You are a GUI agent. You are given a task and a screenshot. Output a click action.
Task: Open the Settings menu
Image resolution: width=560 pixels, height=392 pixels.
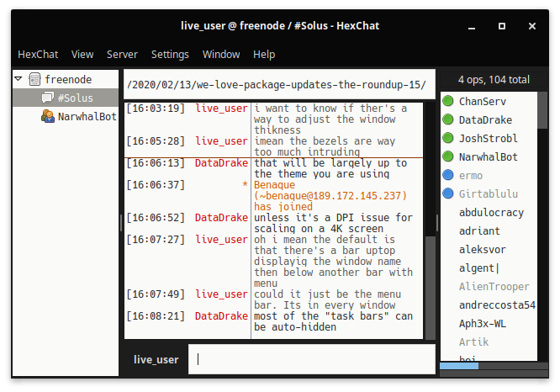click(x=170, y=55)
